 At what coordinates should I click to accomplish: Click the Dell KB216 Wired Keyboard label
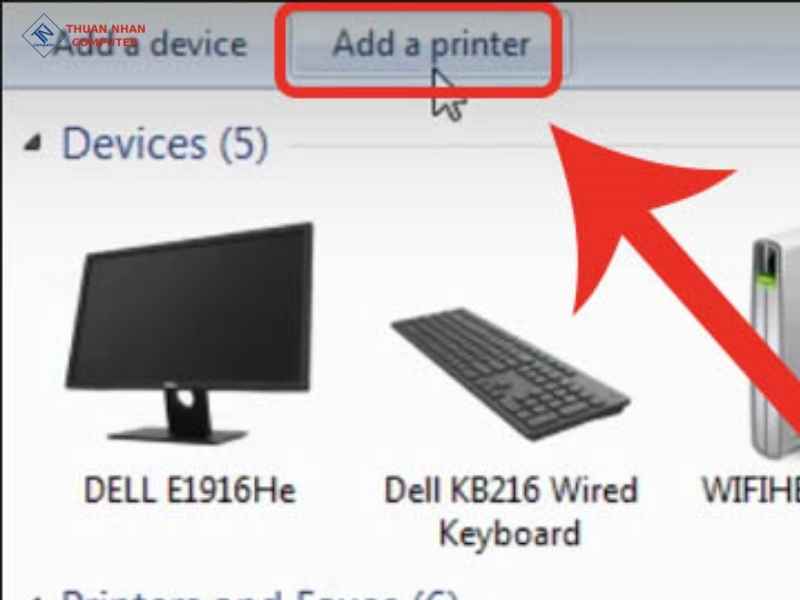pos(510,511)
